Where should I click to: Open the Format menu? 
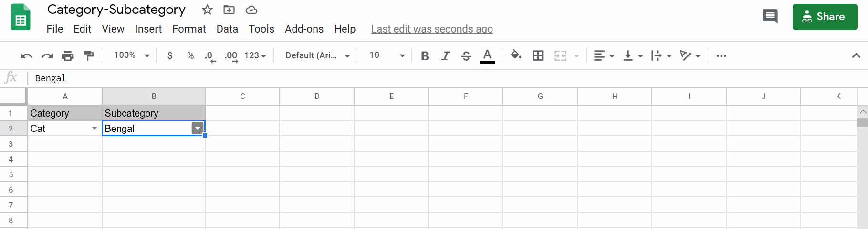click(189, 29)
